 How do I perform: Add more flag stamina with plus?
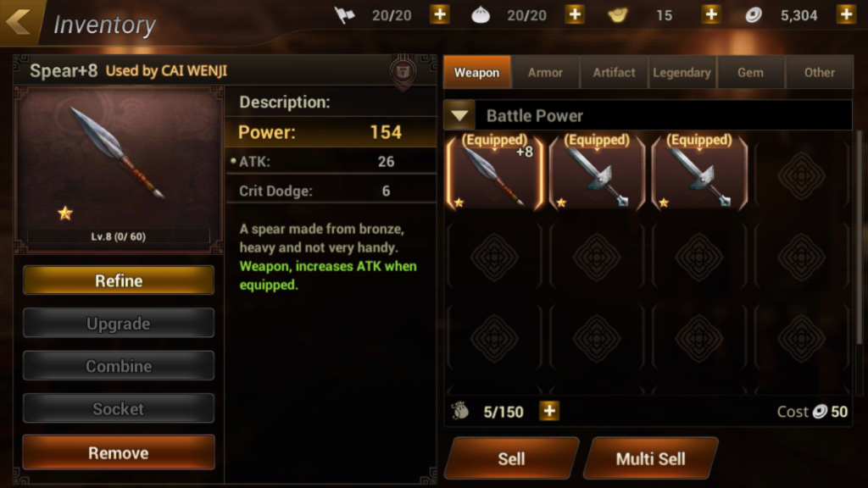tap(440, 14)
